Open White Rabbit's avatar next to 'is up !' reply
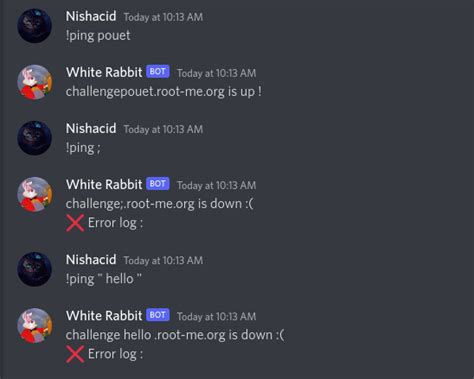474x379 pixels. (x=34, y=82)
